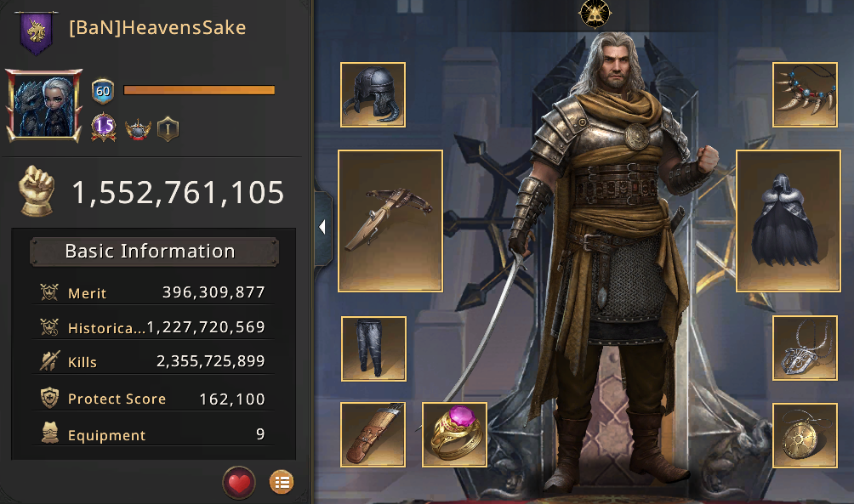Select the helmet equipment slot
The image size is (854, 504).
pos(373,94)
